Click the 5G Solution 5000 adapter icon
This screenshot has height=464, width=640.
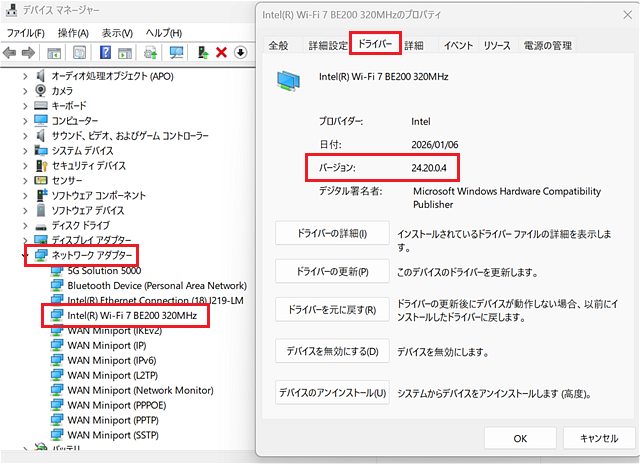pyautogui.click(x=57, y=271)
